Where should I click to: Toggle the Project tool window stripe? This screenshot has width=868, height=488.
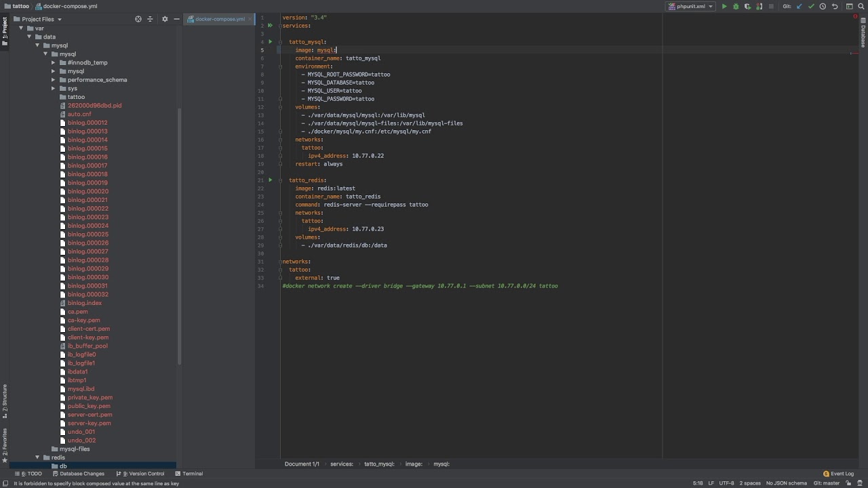click(4, 31)
